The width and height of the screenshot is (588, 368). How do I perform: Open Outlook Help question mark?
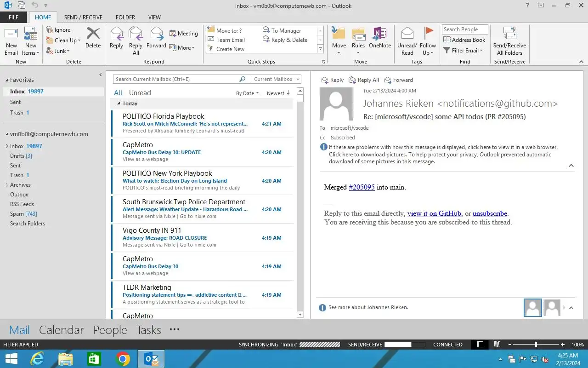point(527,6)
